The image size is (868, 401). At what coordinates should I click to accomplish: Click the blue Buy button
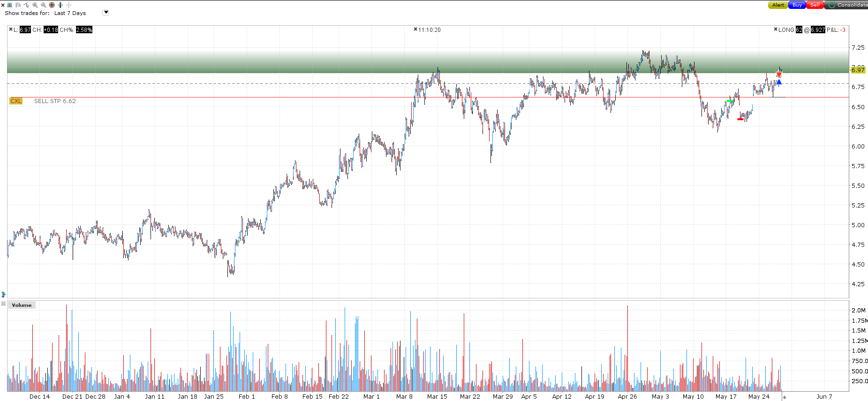[797, 5]
